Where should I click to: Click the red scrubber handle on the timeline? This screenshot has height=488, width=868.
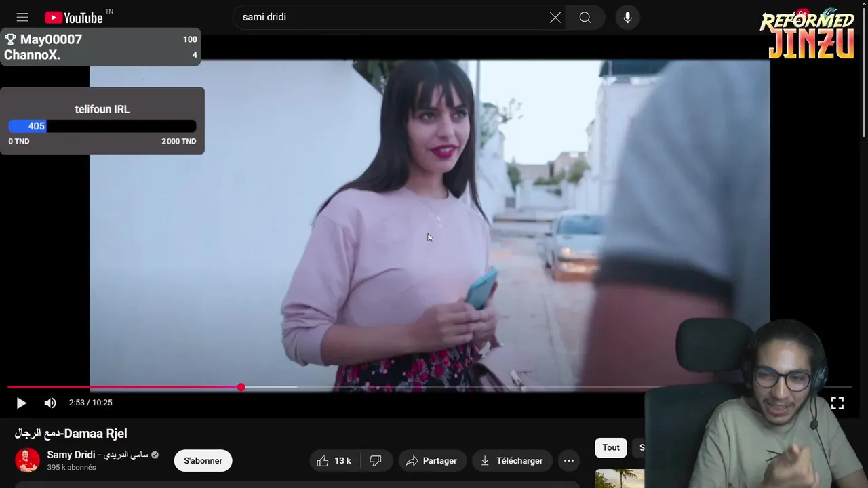[x=241, y=387]
